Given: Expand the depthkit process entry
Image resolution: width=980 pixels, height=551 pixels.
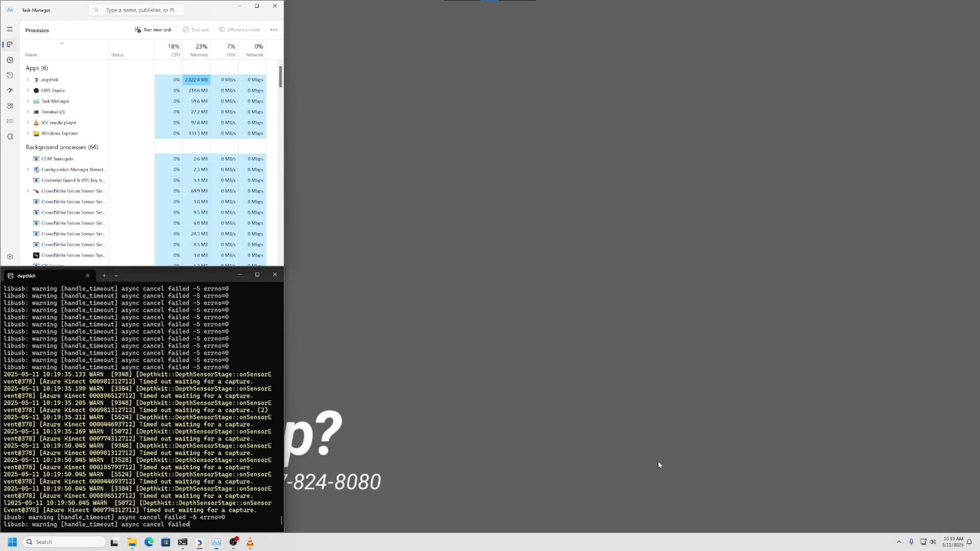Looking at the screenshot, I should [28, 80].
